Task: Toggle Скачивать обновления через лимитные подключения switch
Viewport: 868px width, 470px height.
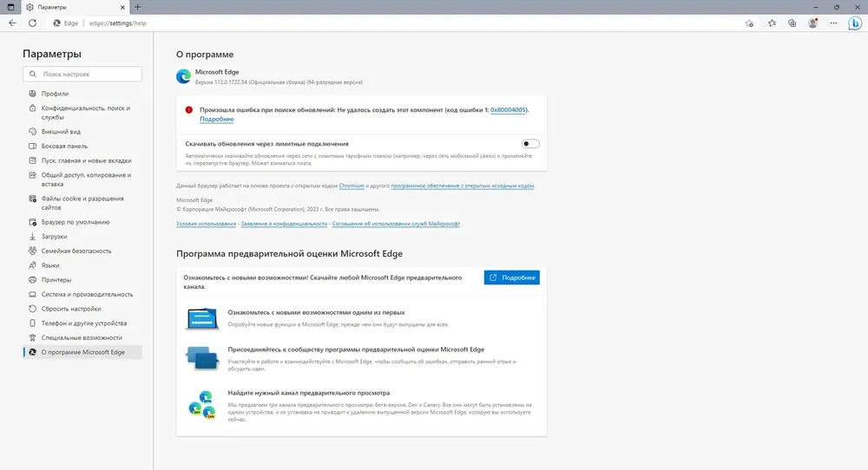Action: [530, 144]
